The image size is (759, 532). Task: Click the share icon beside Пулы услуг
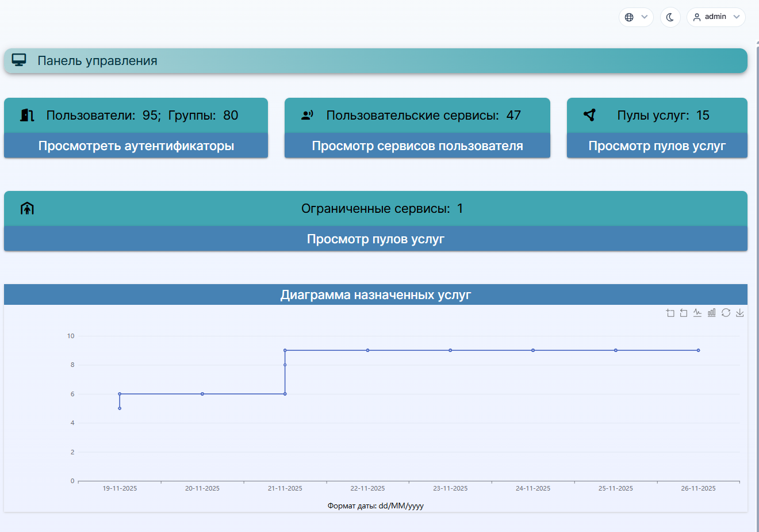tap(589, 115)
